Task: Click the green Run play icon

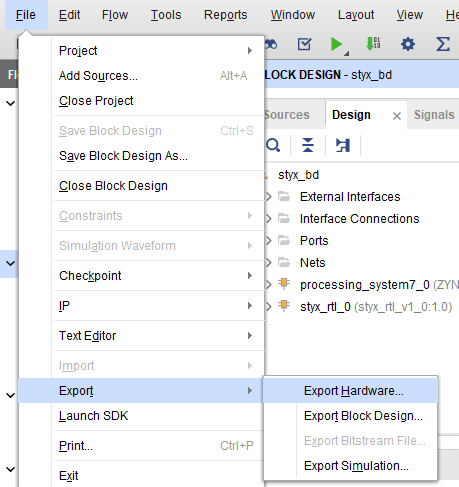Action: tap(337, 44)
